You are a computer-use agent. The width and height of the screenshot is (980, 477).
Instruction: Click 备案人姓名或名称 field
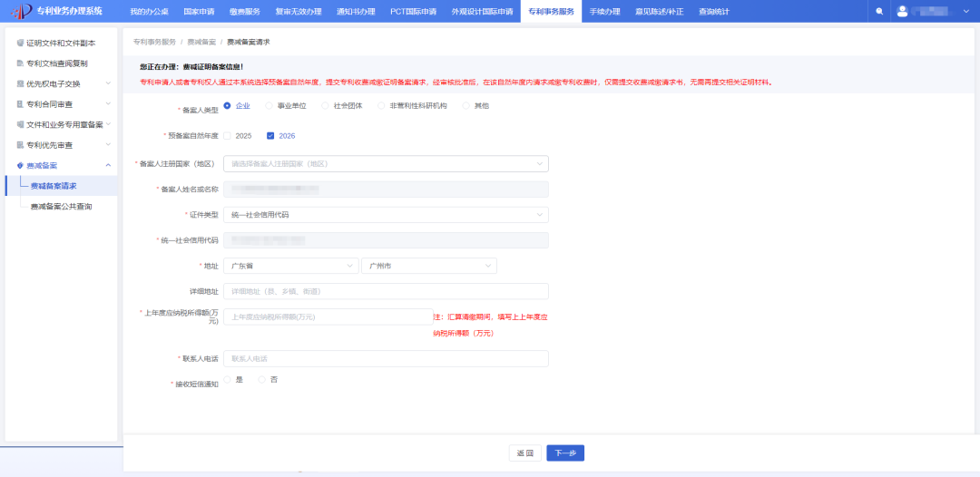(x=386, y=190)
